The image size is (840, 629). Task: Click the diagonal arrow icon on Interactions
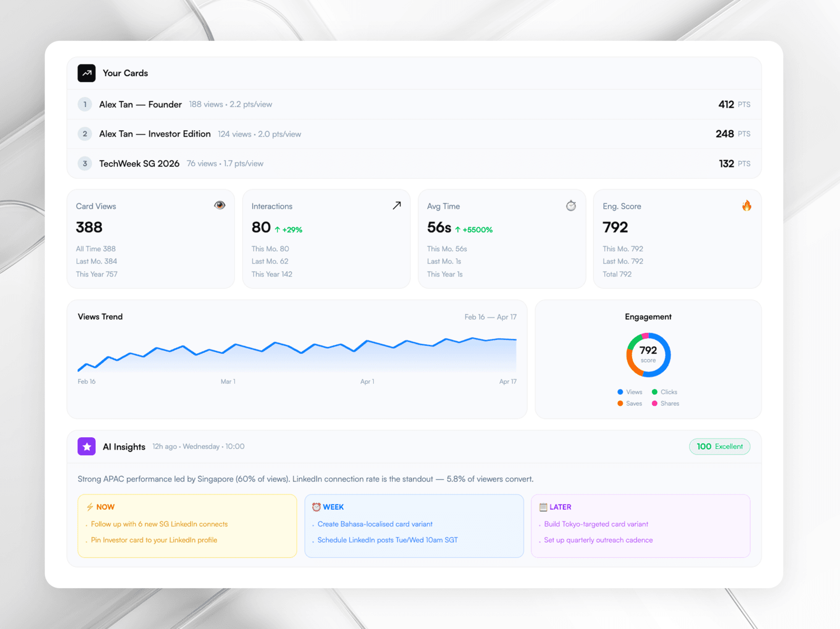397,205
